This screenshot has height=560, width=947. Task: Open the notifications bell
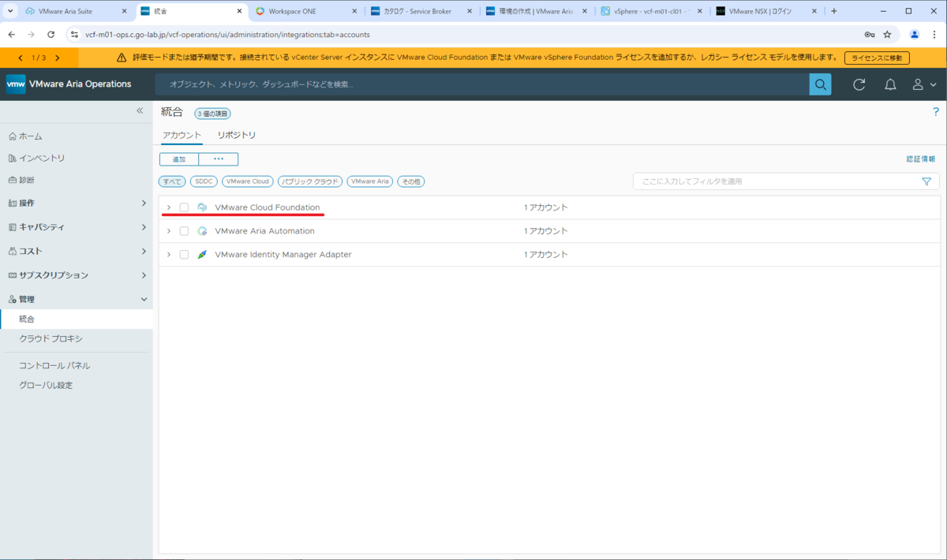[890, 84]
